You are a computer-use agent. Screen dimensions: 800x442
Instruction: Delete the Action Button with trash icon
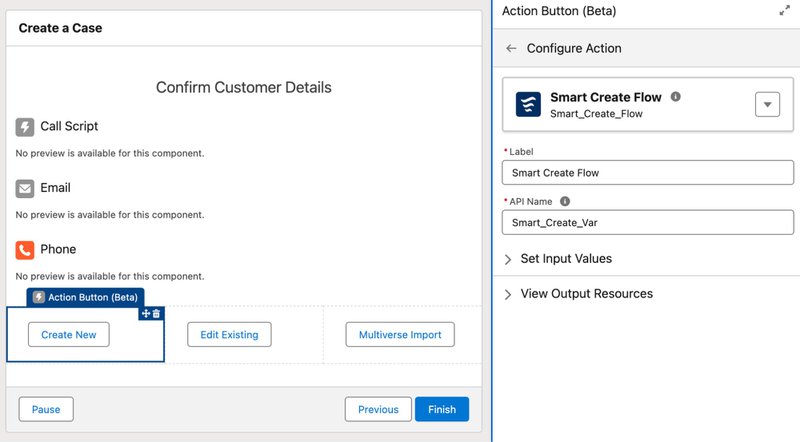[157, 313]
